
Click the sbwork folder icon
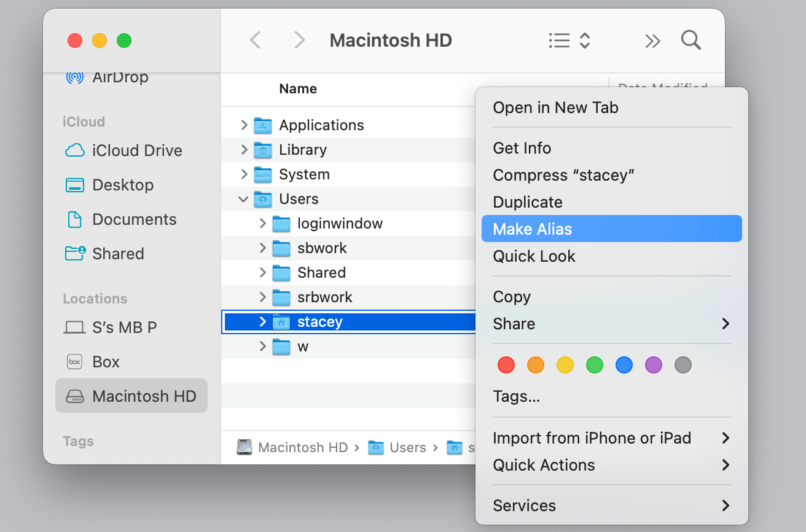pos(281,248)
